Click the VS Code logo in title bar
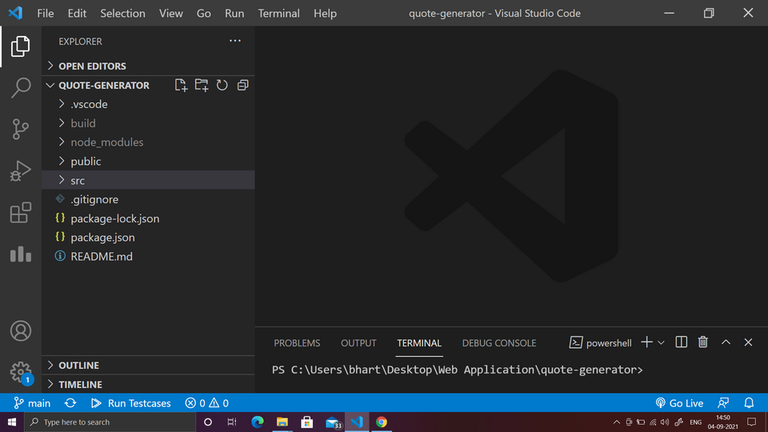This screenshot has width=768, height=432. (15, 13)
